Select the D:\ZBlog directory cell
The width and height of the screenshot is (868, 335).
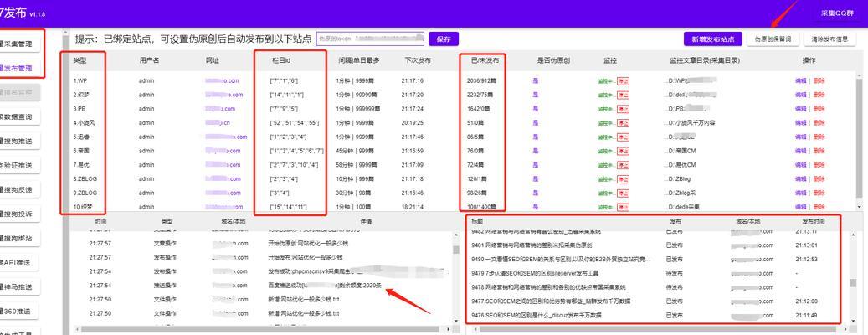[x=679, y=179]
